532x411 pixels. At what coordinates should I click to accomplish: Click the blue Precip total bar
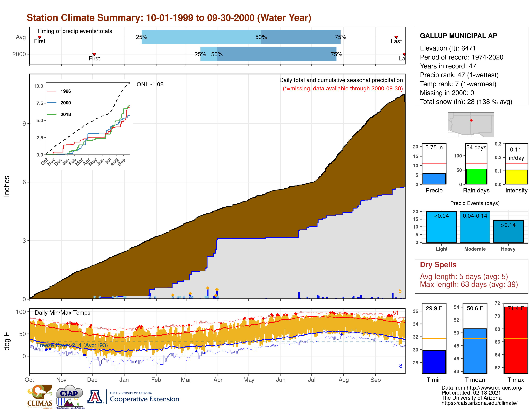(434, 179)
